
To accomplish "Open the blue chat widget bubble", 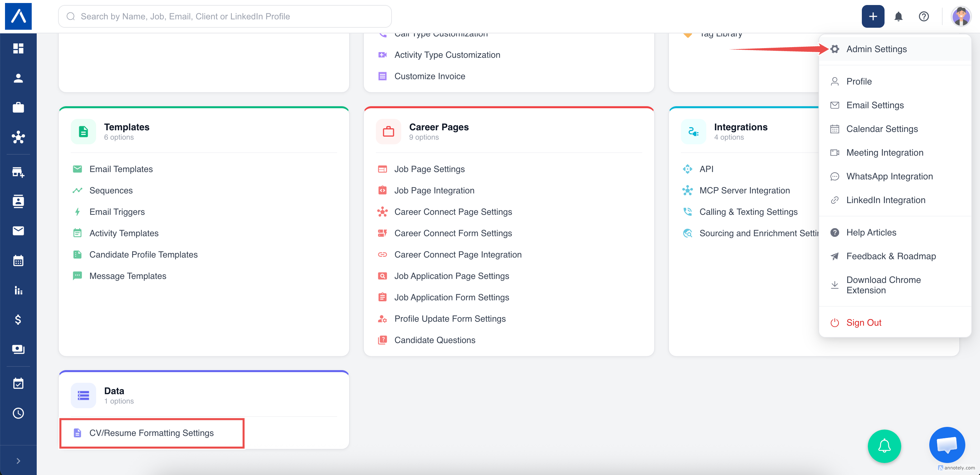I will coord(947,445).
